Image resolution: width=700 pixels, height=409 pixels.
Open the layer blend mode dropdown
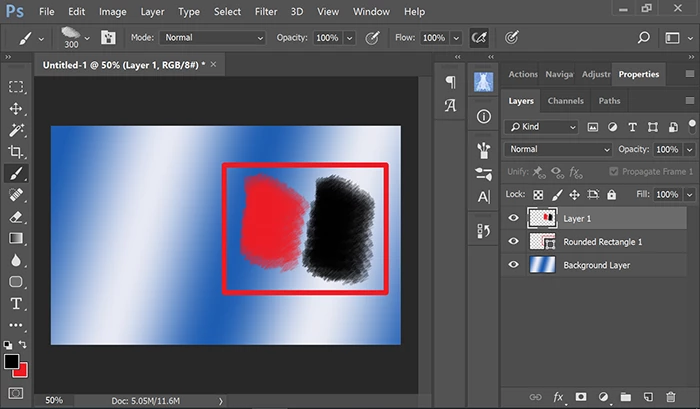coord(558,149)
